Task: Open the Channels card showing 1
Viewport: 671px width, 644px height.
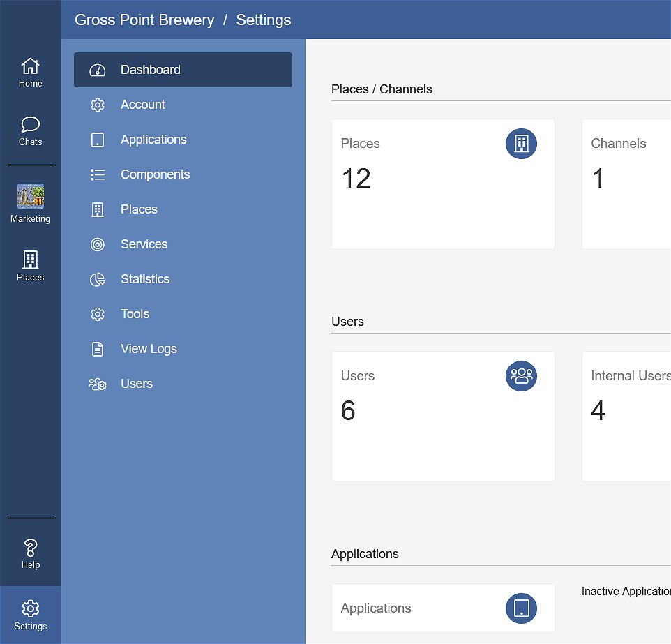Action: pos(626,184)
